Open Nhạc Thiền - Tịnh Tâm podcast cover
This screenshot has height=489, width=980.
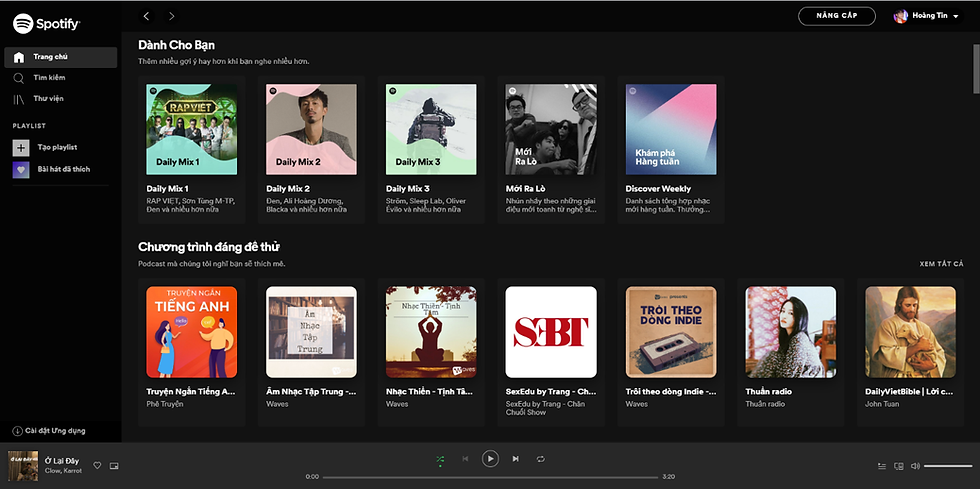click(431, 332)
